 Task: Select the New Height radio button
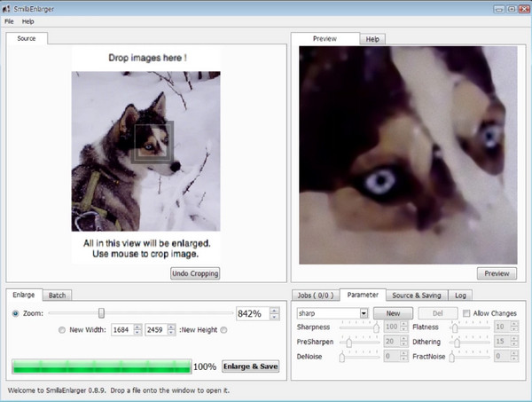click(x=223, y=330)
